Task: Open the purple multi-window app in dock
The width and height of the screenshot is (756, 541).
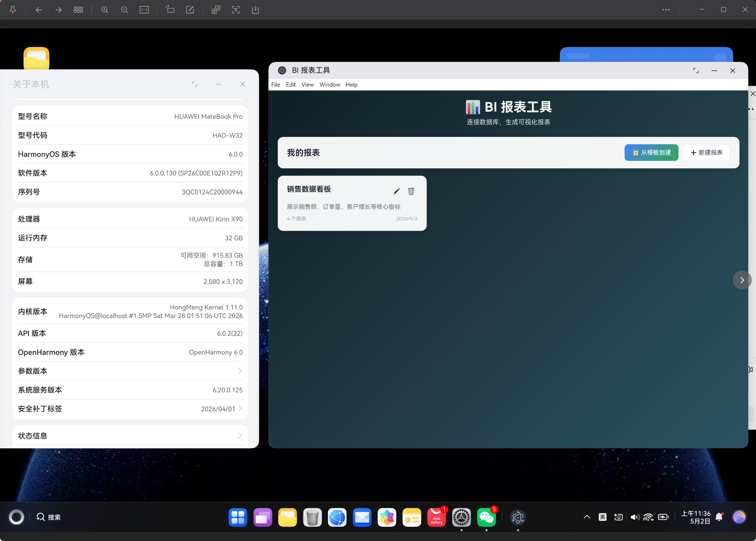Action: [x=263, y=517]
